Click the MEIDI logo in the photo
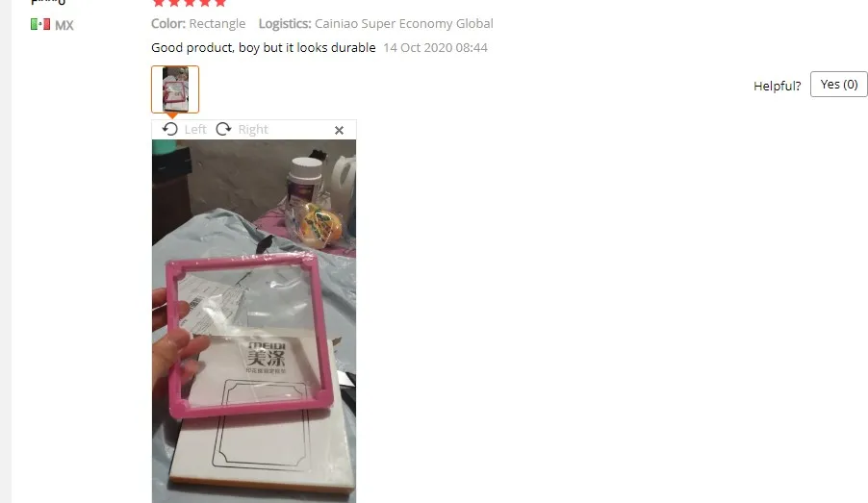The image size is (868, 503). point(267,355)
